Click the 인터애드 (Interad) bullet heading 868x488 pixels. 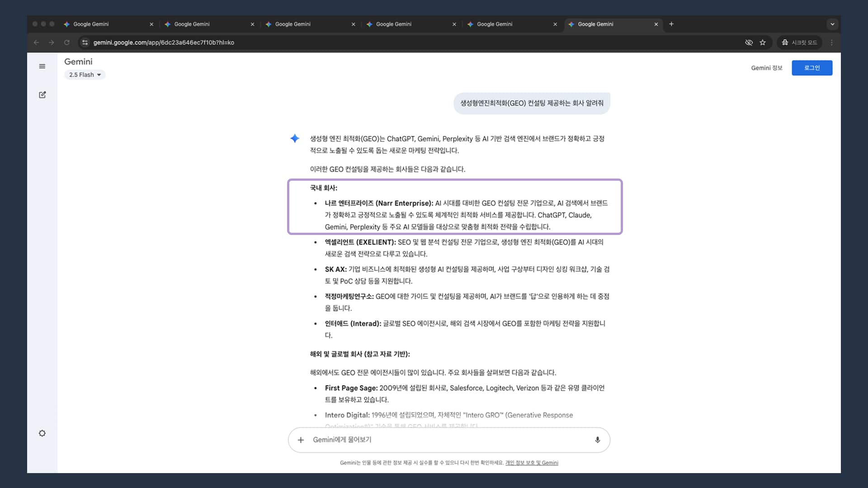click(x=353, y=324)
